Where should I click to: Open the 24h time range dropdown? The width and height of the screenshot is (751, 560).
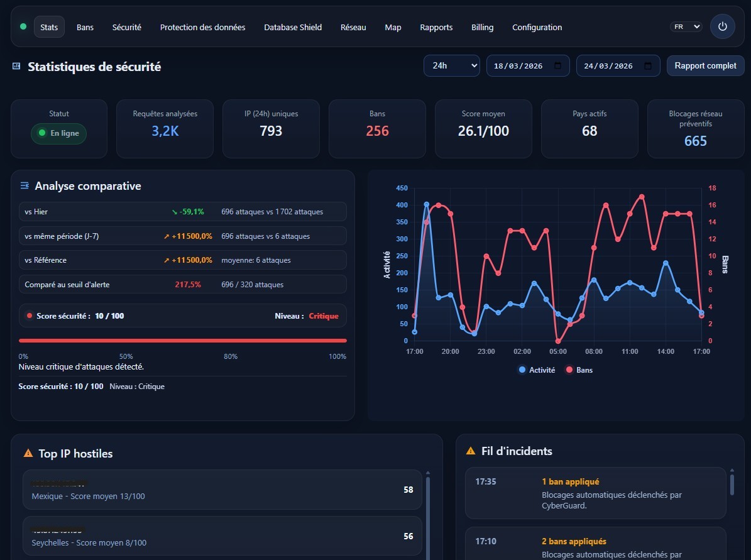[x=451, y=66]
